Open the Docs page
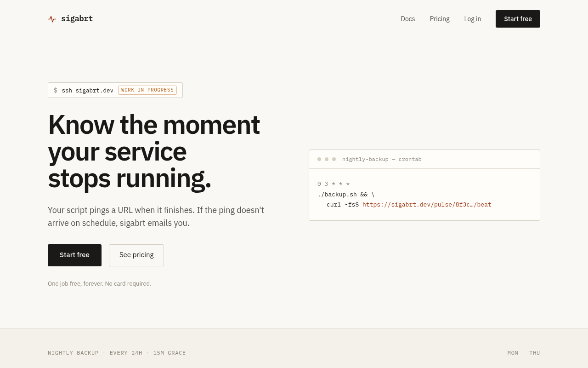 [407, 19]
